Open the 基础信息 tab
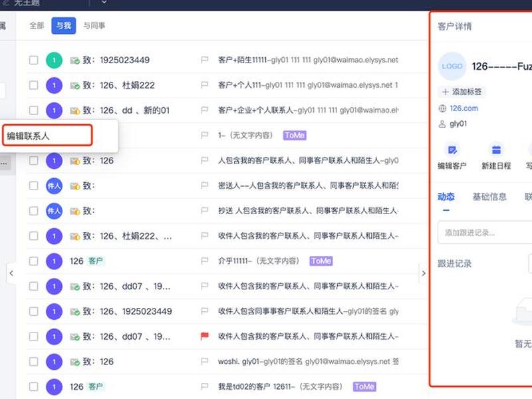 (489, 197)
